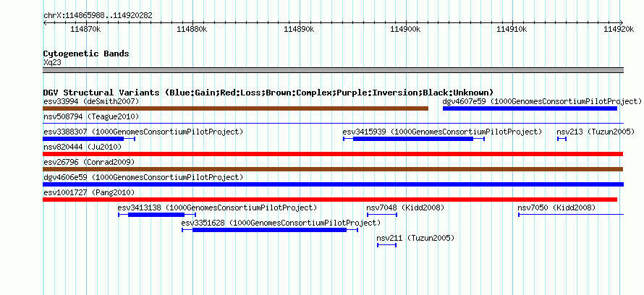
Task: Click the nsv820444 red loss bar
Action: 333,154
